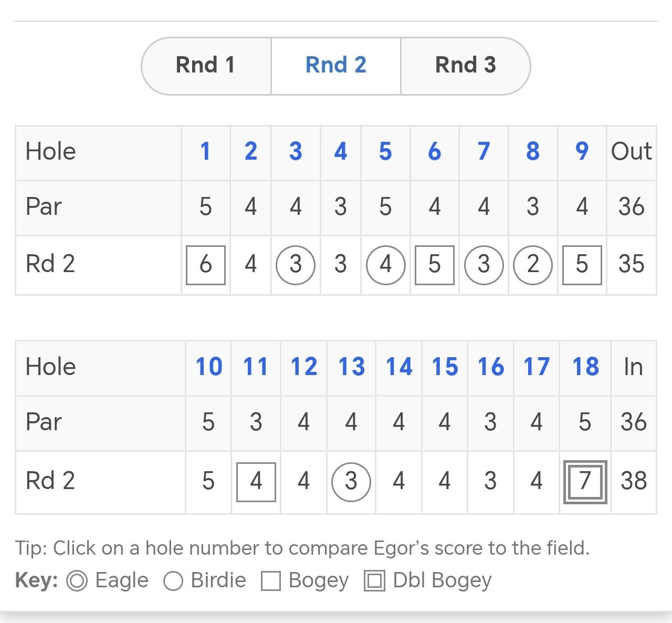
Task: Select hole 13 in back nine
Action: [x=351, y=367]
